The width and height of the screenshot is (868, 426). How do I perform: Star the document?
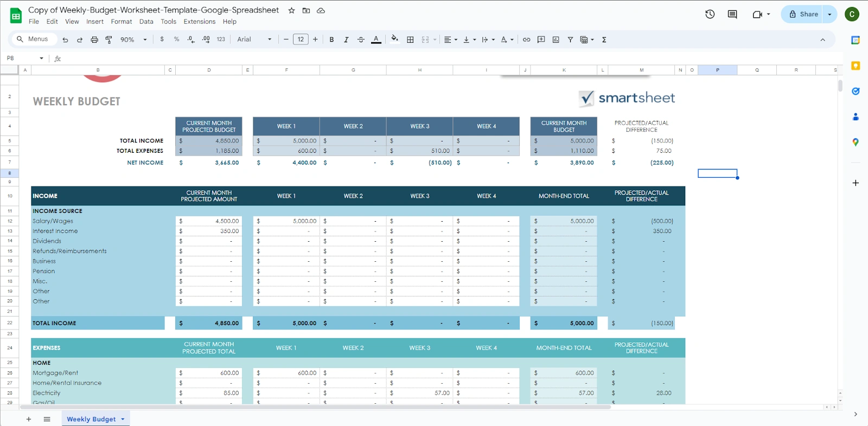tap(291, 10)
